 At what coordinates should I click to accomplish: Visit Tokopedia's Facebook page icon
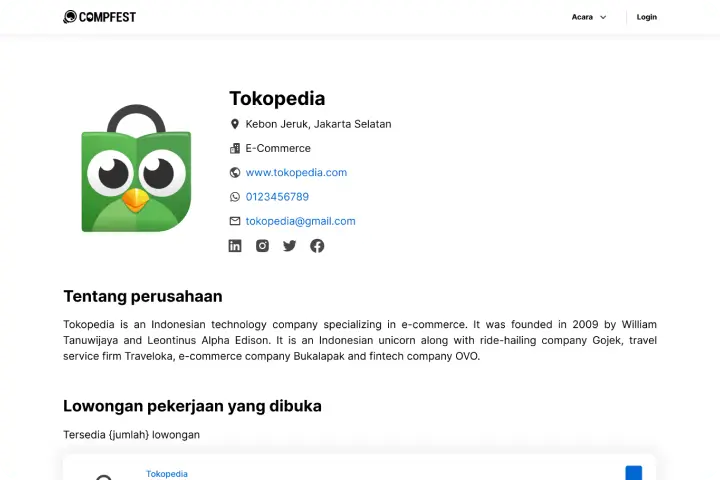(317, 246)
